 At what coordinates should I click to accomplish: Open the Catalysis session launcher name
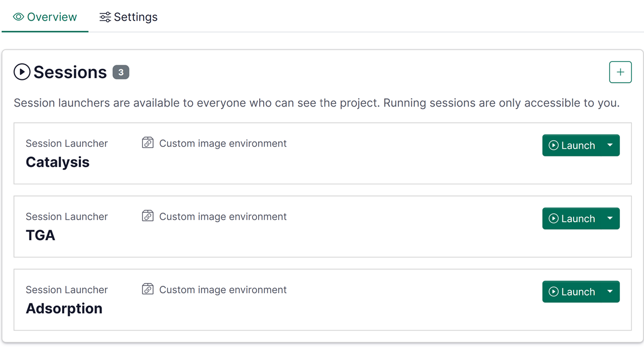pyautogui.click(x=58, y=162)
